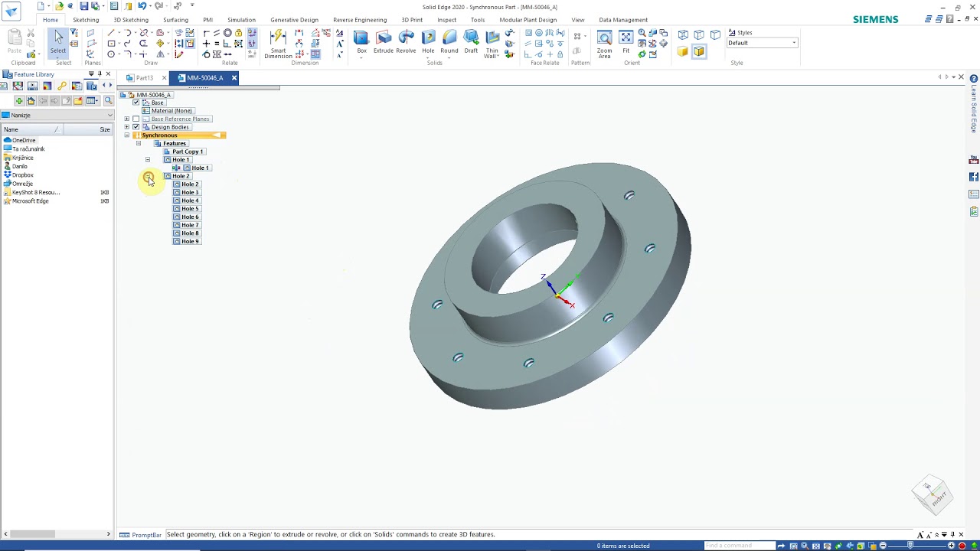Switch to the Simulation tab
Viewport: 980px width, 551px height.
pyautogui.click(x=241, y=20)
